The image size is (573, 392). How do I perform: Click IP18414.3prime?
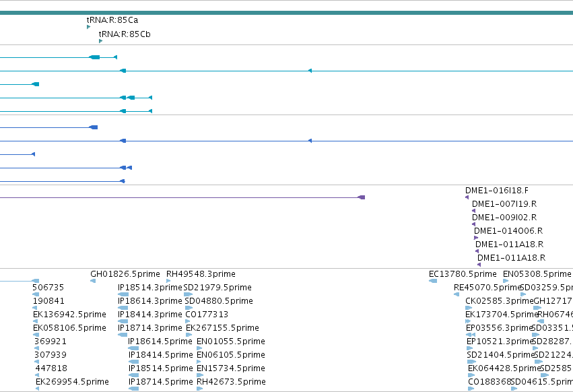click(150, 315)
